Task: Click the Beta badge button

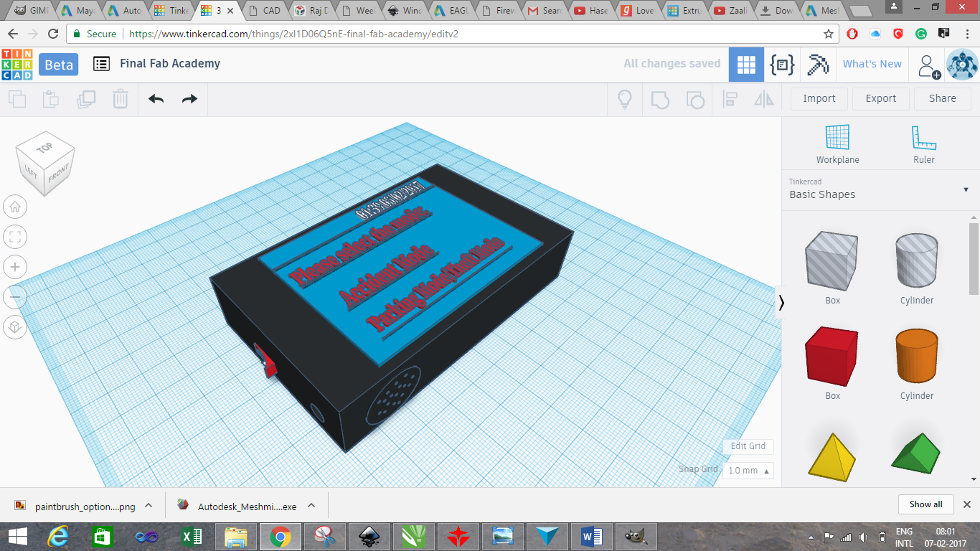Action: [59, 65]
